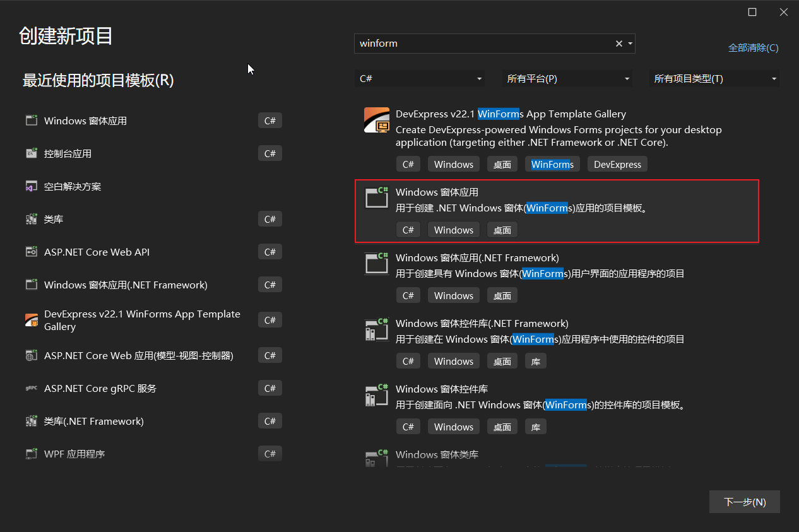This screenshot has width=799, height=532.
Task: Click the Windows 窗体应用 icon in recent templates
Action: tap(31, 120)
